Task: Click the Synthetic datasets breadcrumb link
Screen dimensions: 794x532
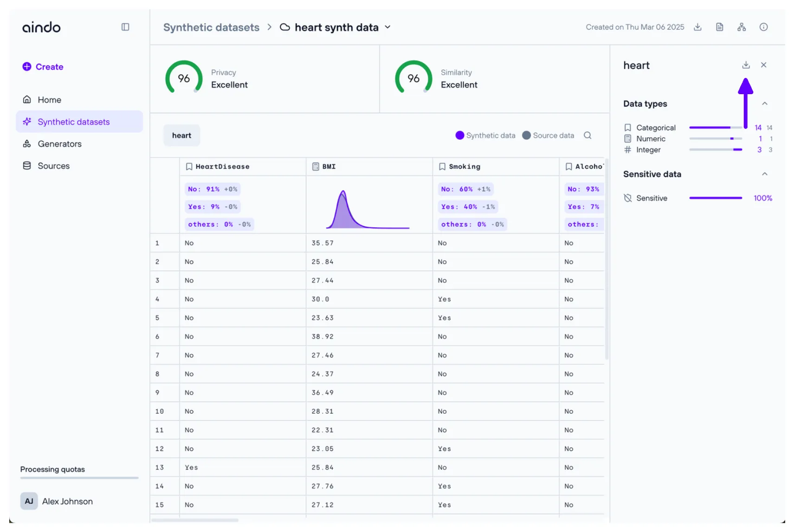Action: pos(211,27)
